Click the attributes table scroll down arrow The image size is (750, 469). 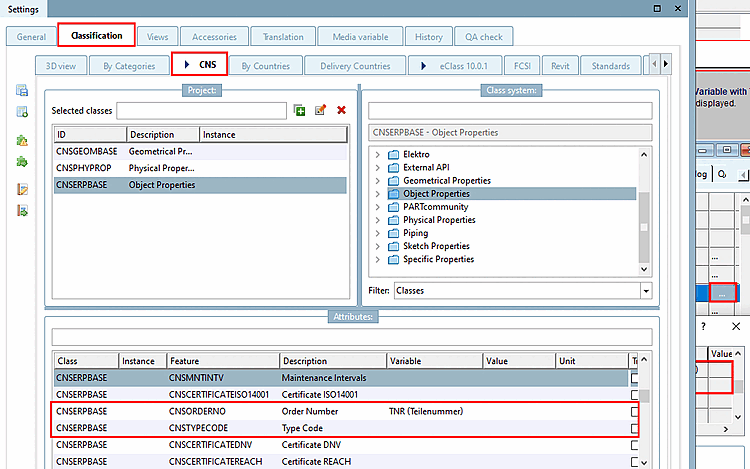point(644,462)
